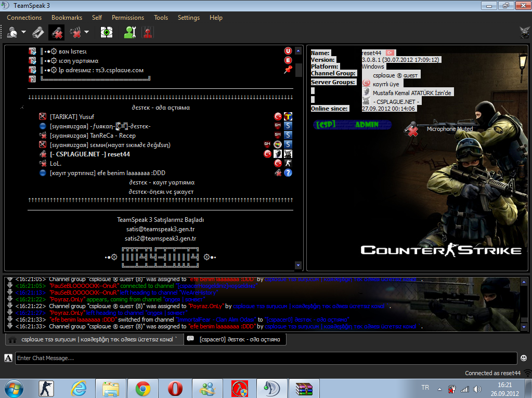This screenshot has width=532, height=398.
Task: Select the '∂єѕтєк - σ∂α αçтıямα' channel
Action: [x=161, y=108]
